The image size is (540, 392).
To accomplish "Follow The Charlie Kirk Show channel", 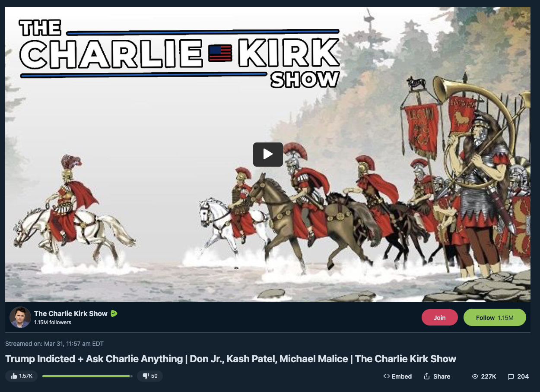I will point(495,317).
